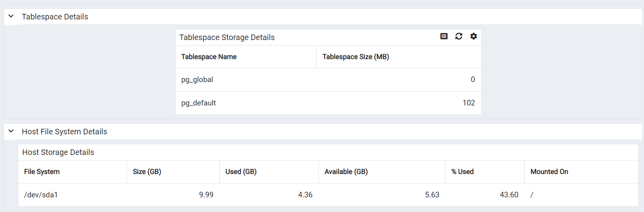The width and height of the screenshot is (644, 212).
Task: Click the Host Storage Details panel title
Action: 58,152
